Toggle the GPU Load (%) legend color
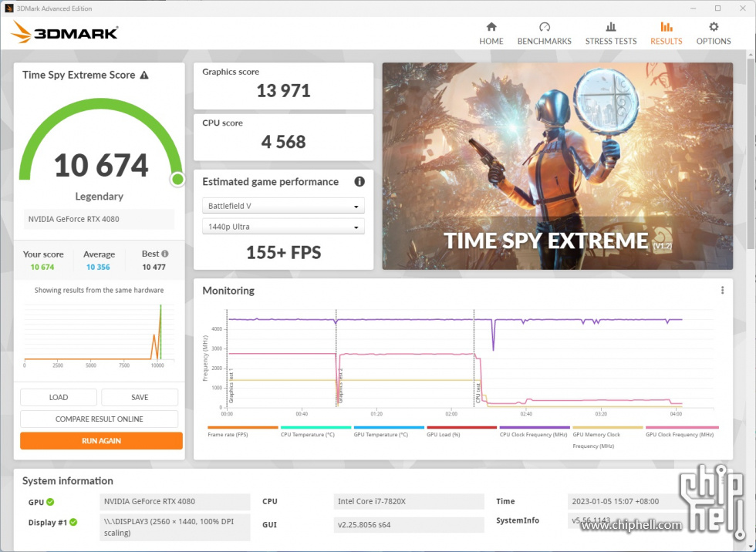This screenshot has width=756, height=552. pyautogui.click(x=462, y=427)
